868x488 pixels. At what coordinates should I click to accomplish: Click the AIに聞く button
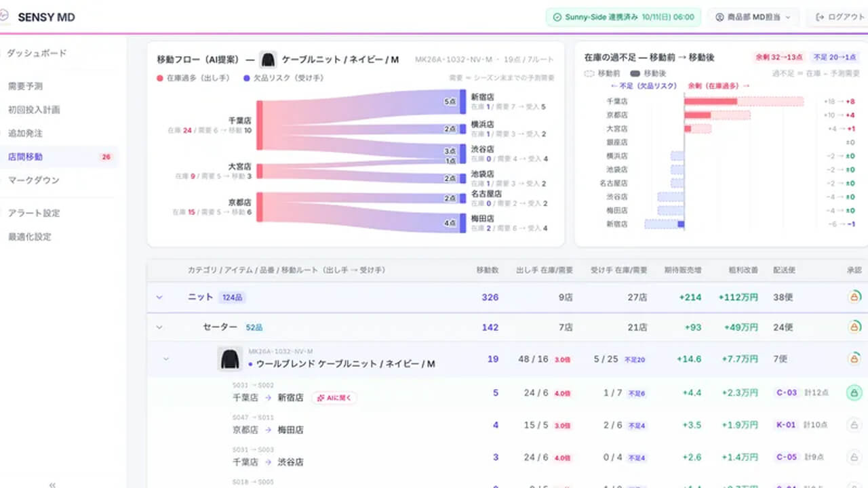pos(334,398)
